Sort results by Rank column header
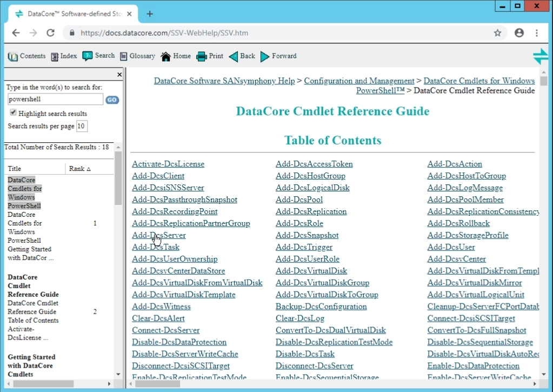Image resolution: width=553 pixels, height=392 pixels. coord(79,169)
